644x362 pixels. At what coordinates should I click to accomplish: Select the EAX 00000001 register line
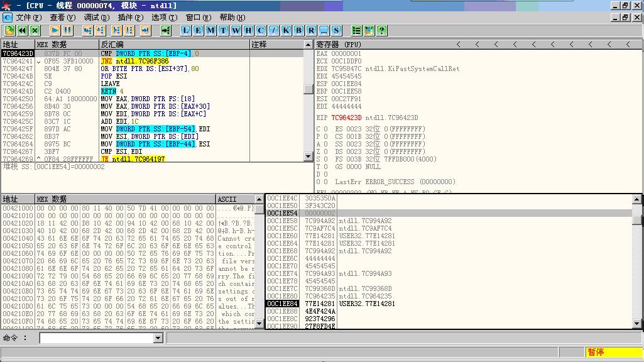coord(339,53)
